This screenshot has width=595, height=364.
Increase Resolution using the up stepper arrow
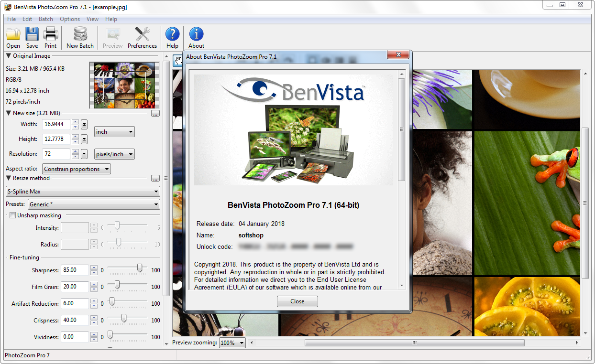[75, 151]
